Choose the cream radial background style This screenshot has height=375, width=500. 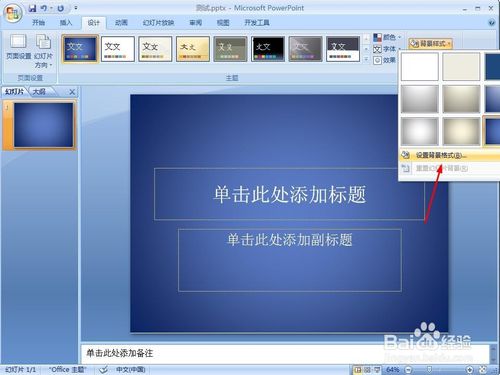[461, 131]
